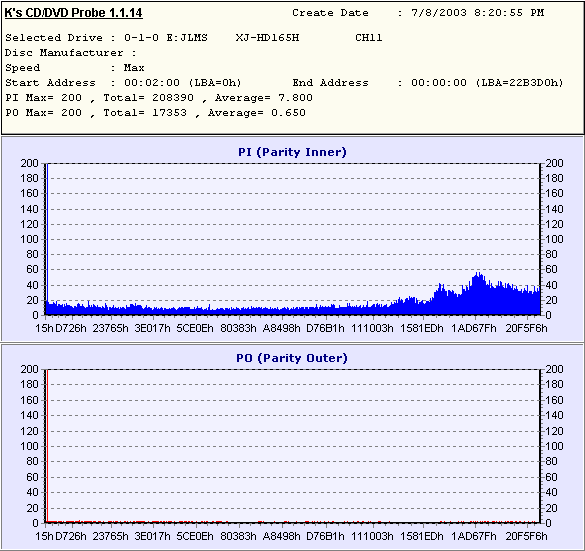Click the Disc Manufacturer field
Image resolution: width=585 pixels, height=551 pixels.
coord(71,53)
